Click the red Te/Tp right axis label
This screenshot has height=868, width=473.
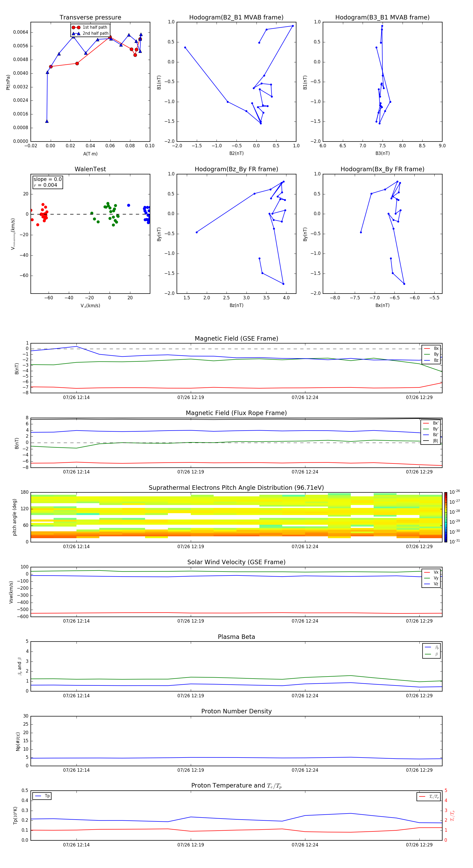(452, 815)
